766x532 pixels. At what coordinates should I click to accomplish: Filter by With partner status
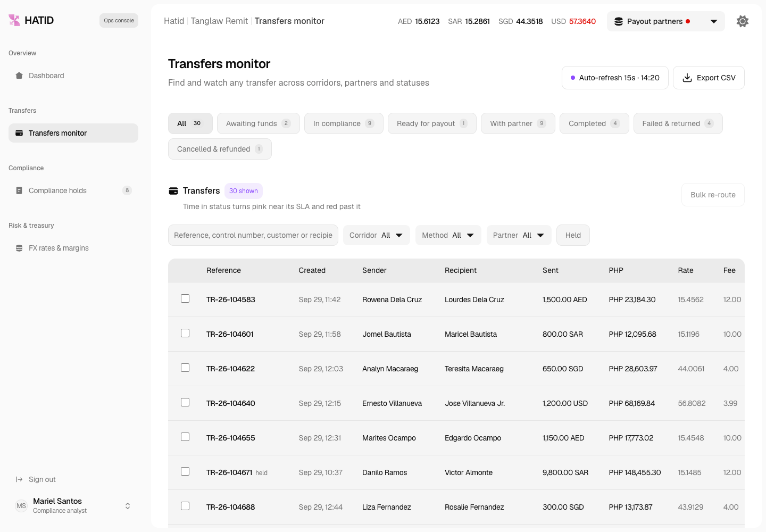click(518, 123)
